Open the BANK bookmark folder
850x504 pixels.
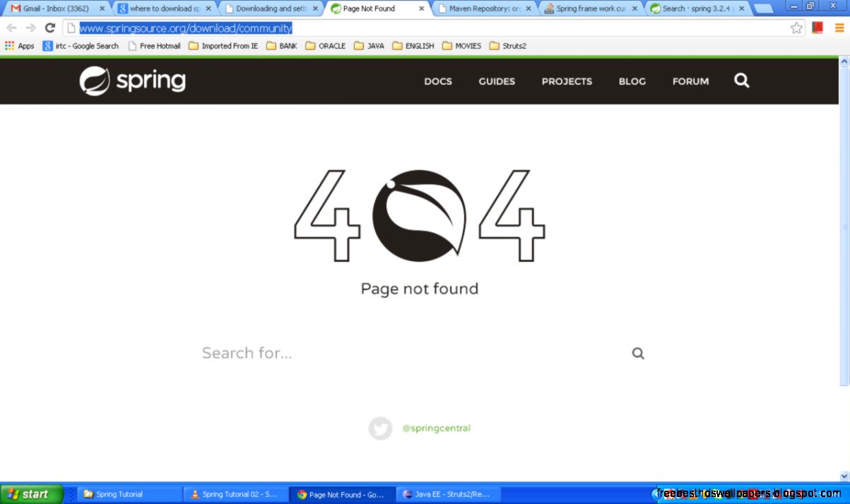point(282,46)
